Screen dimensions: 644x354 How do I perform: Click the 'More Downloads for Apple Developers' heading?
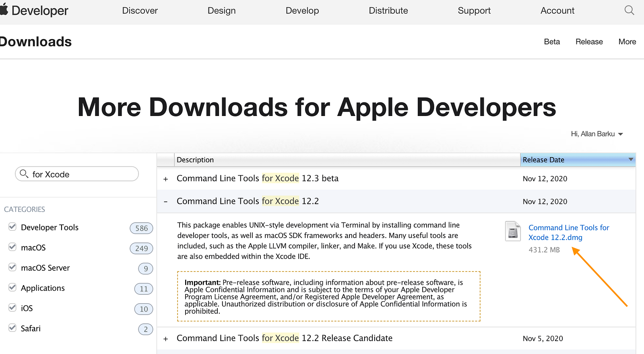317,107
